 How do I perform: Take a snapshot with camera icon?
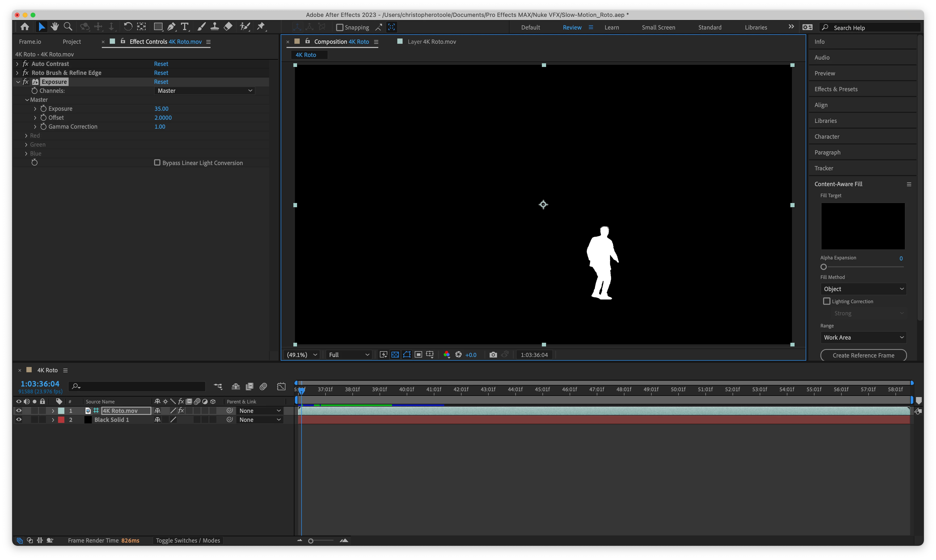click(493, 355)
